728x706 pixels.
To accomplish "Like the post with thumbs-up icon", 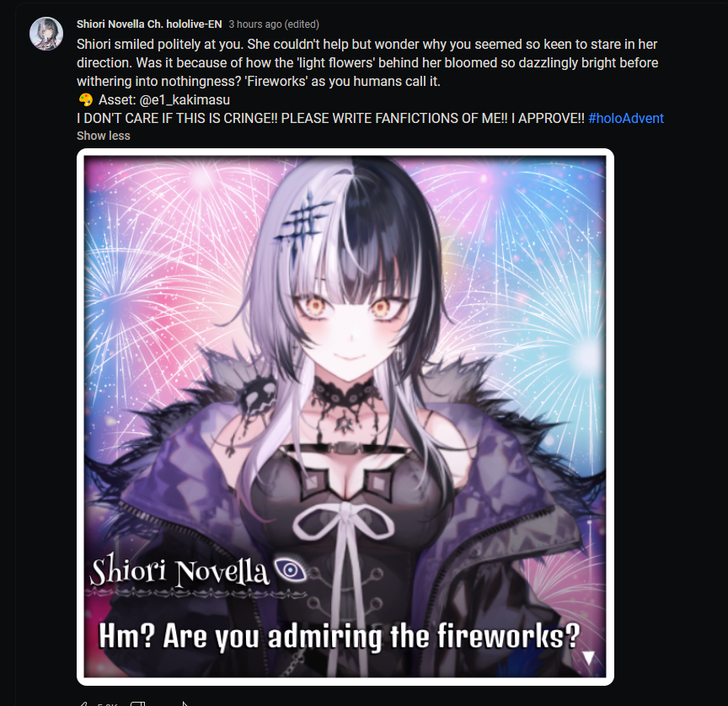I will [x=83, y=703].
